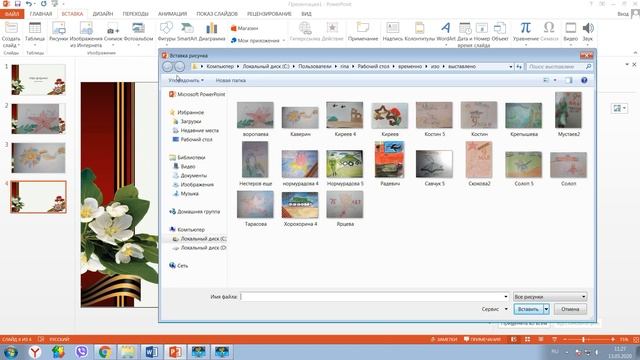Click the Снимок (Screenshot) icon
Screen dimensions: 640x360
pyautogui.click(x=113, y=32)
